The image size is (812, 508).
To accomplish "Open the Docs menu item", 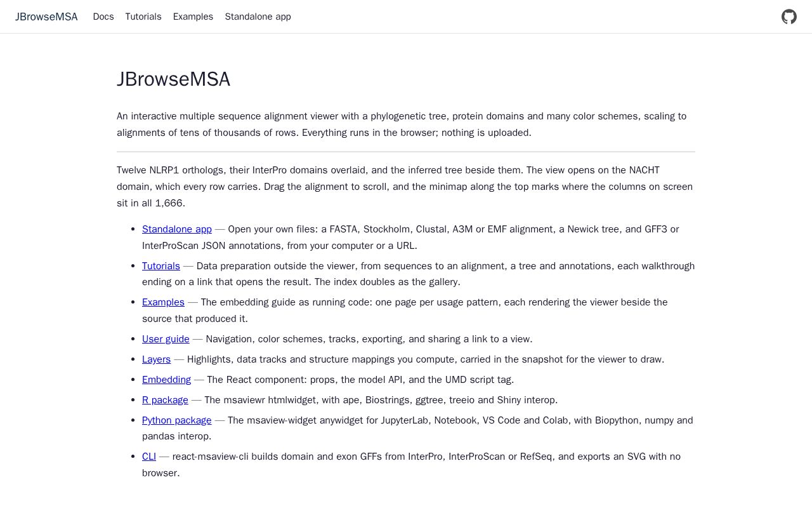I will tap(103, 17).
